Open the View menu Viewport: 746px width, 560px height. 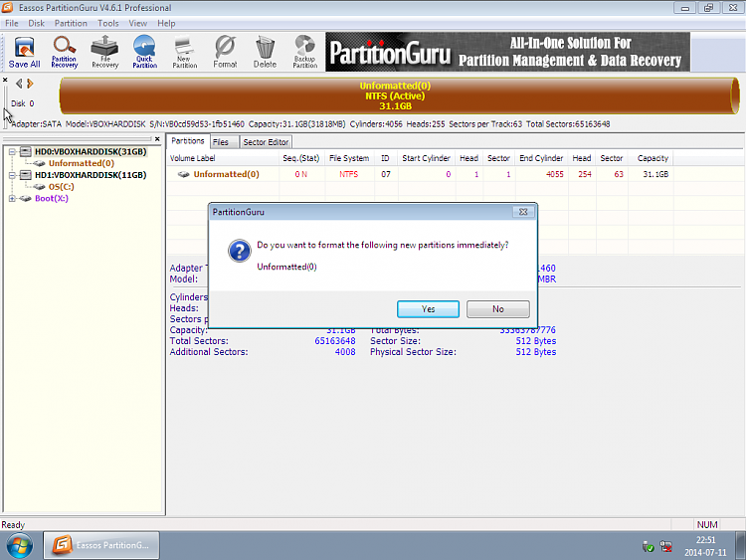tap(137, 23)
